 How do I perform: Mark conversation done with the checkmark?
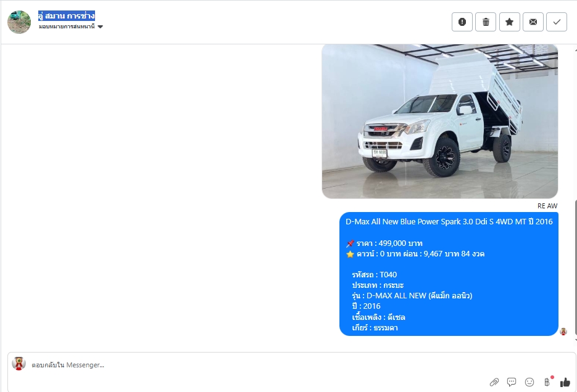coord(557,22)
